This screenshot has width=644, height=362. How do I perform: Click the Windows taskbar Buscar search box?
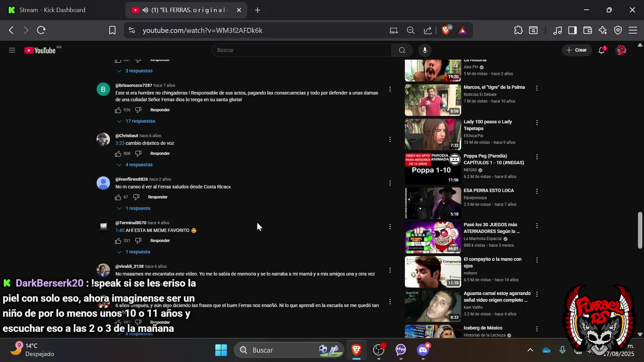pos(288,350)
